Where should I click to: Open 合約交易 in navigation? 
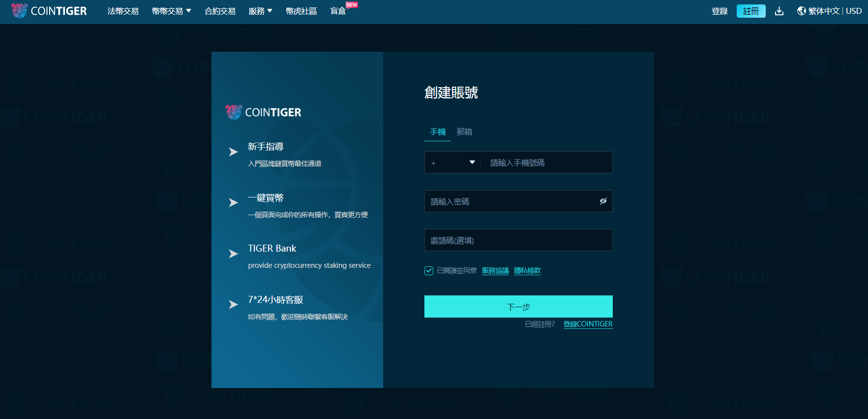[x=220, y=11]
